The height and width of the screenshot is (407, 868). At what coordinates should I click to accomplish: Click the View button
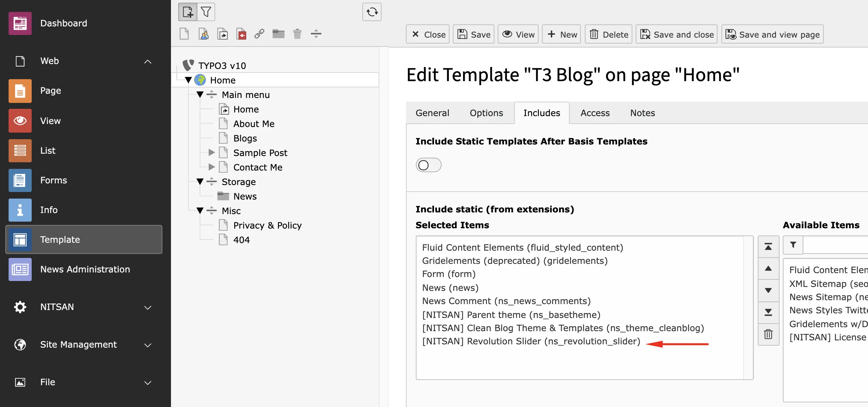[x=518, y=34]
